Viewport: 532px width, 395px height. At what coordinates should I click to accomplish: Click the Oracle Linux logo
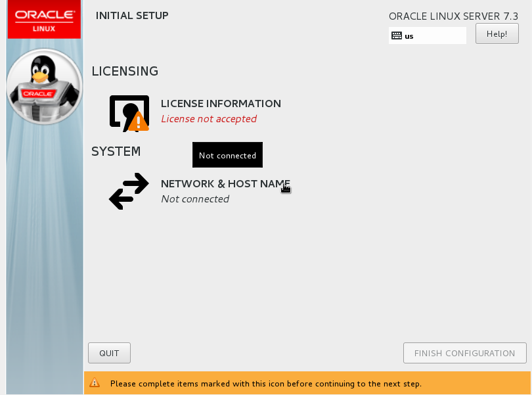pos(44,19)
